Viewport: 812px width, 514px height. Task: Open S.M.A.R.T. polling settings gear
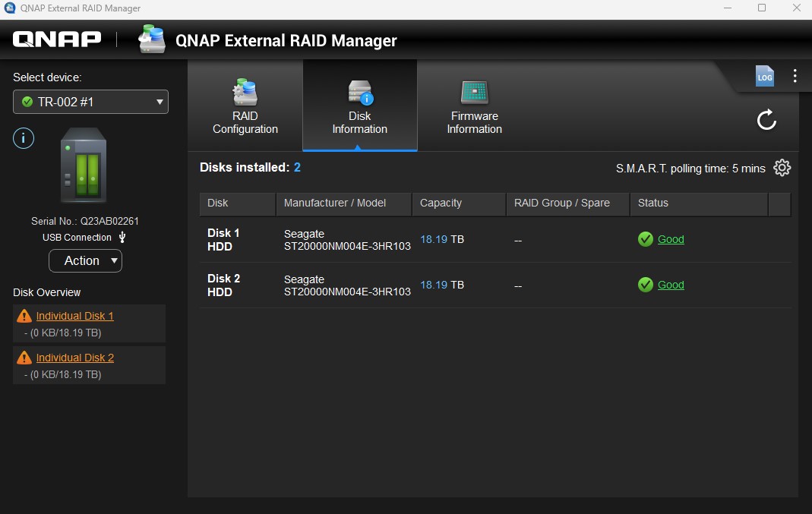(x=782, y=168)
